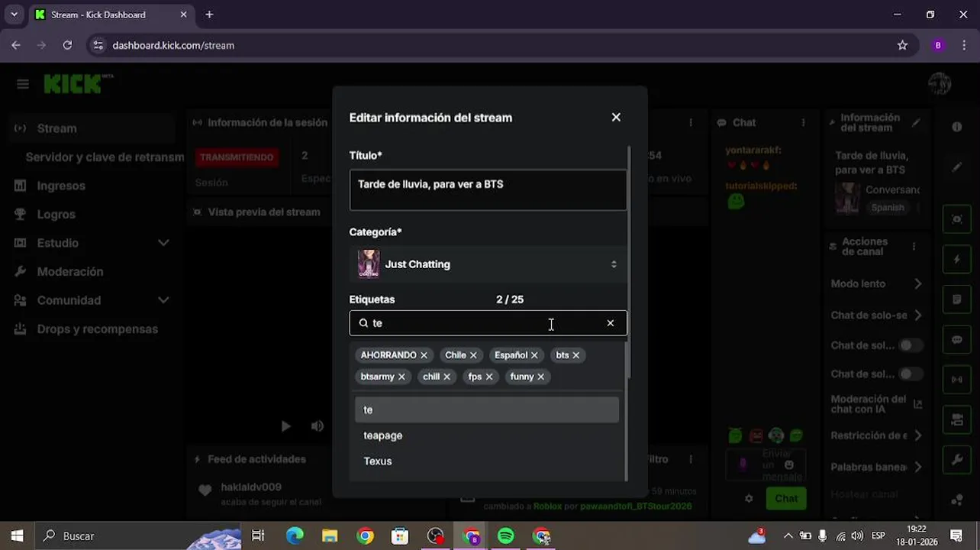
Task: Open the Chrome tab search dropdown
Action: [x=14, y=15]
